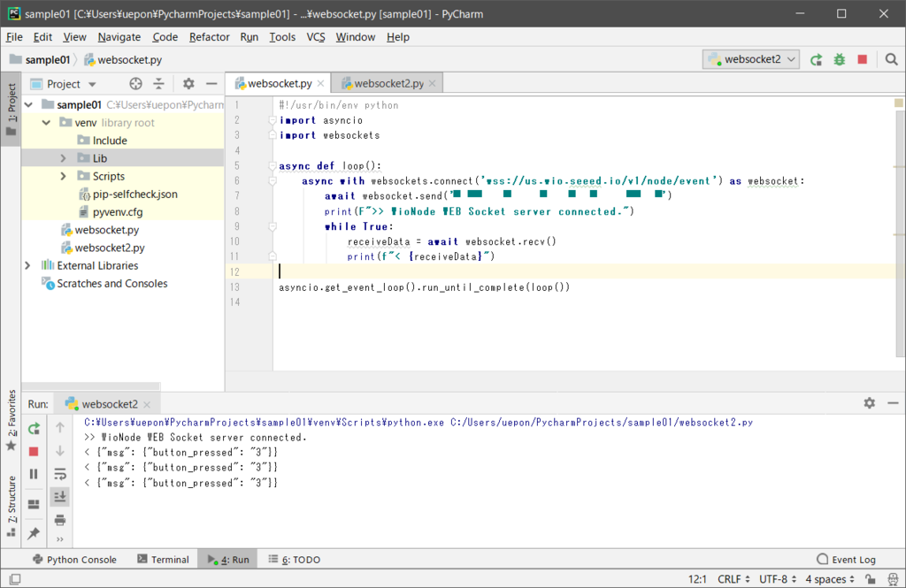
Task: Click Collapse All icon in Project panel
Action: (159, 84)
